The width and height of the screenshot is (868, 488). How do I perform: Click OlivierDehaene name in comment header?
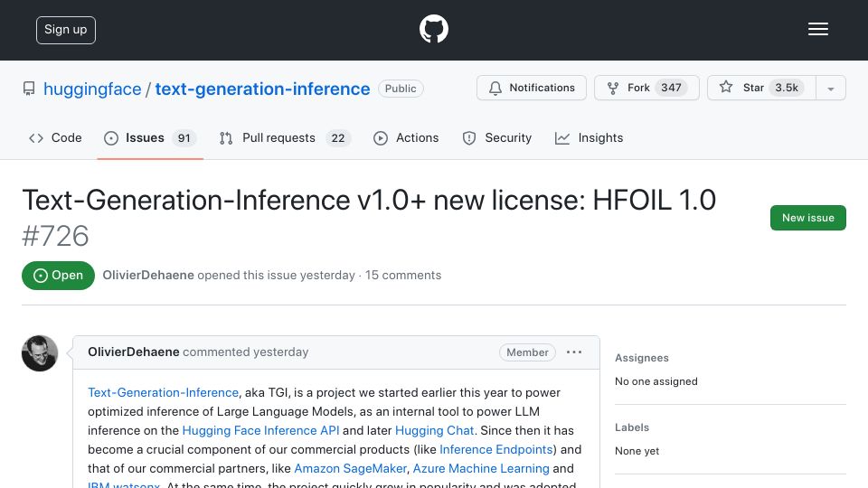pyautogui.click(x=134, y=352)
